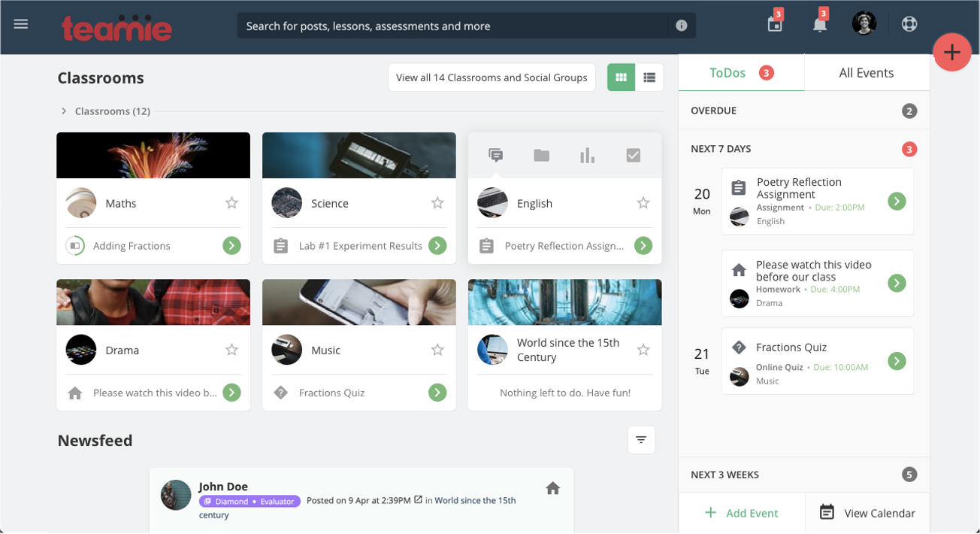Open 'Please watch this video' todo arrow
This screenshot has height=534, width=980.
pos(897,283)
